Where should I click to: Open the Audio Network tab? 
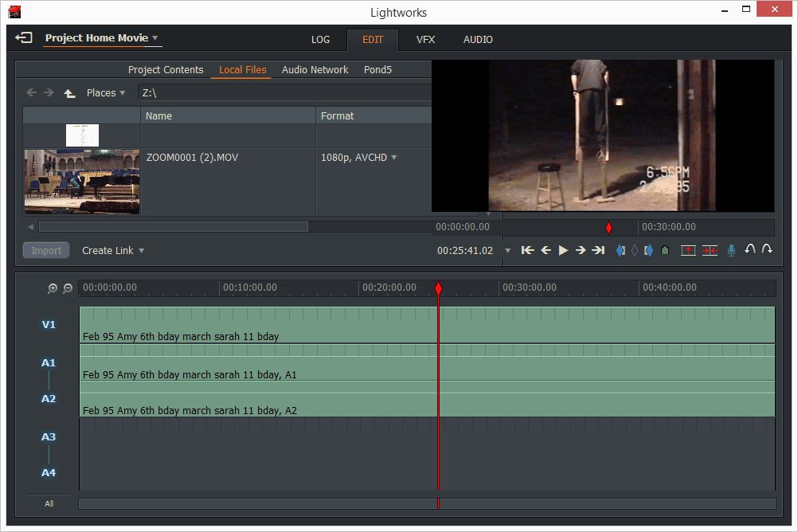click(315, 69)
